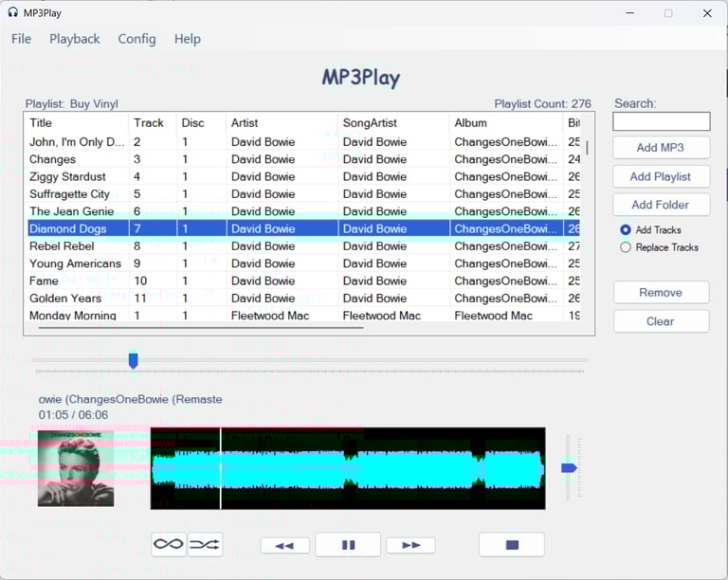Screen dimensions: 728x580
Task: Skip to the next track
Action: (x=410, y=545)
